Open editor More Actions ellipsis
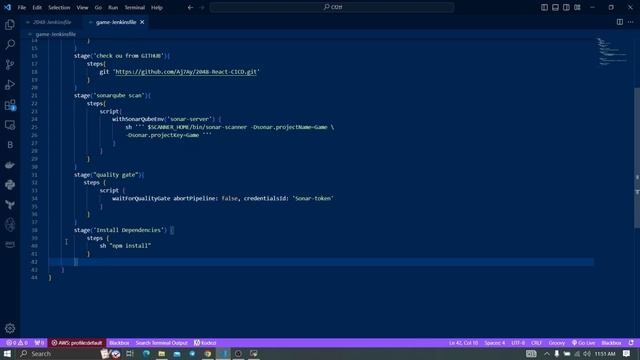The width and height of the screenshot is (640, 360). (x=631, y=22)
